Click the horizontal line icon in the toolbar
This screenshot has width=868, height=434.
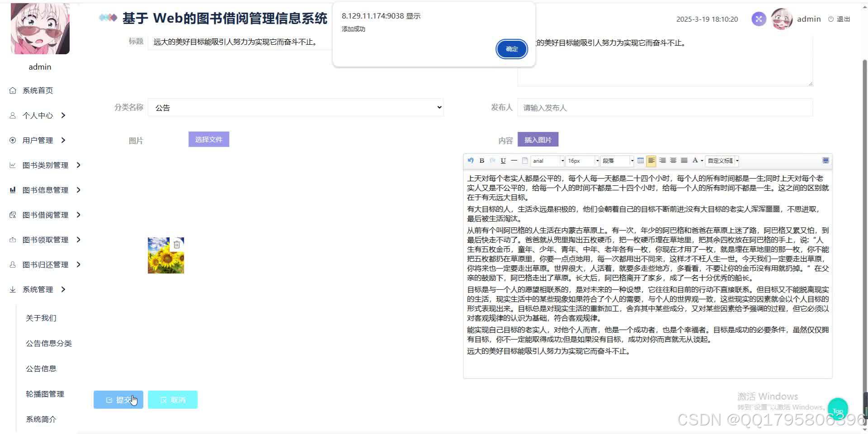click(514, 161)
